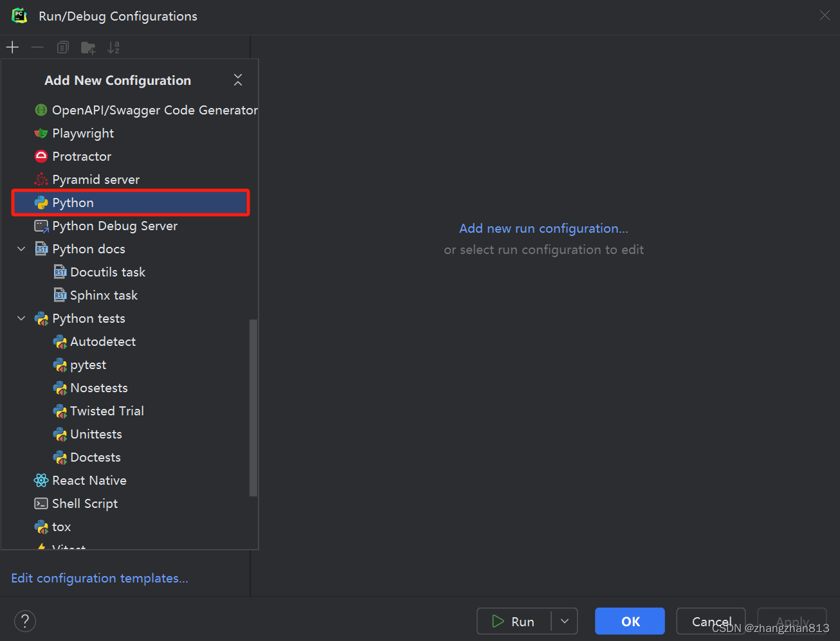Click the Remove Configuration minus icon
Viewport: 840px width, 641px height.
[x=37, y=48]
